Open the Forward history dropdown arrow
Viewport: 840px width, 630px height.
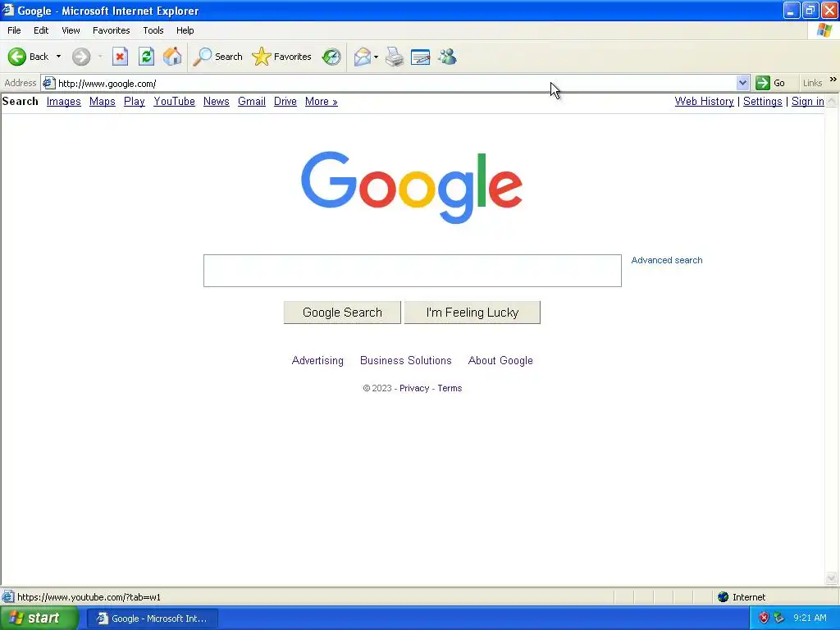pyautogui.click(x=100, y=57)
